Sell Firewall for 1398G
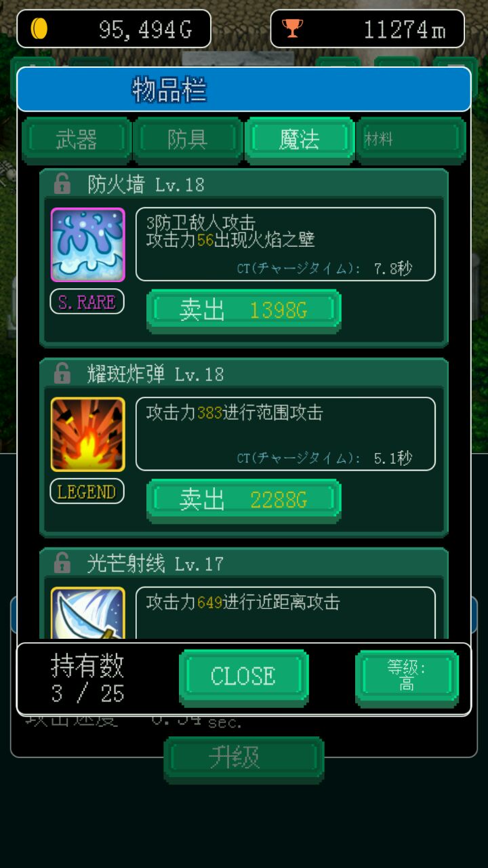 point(244,311)
